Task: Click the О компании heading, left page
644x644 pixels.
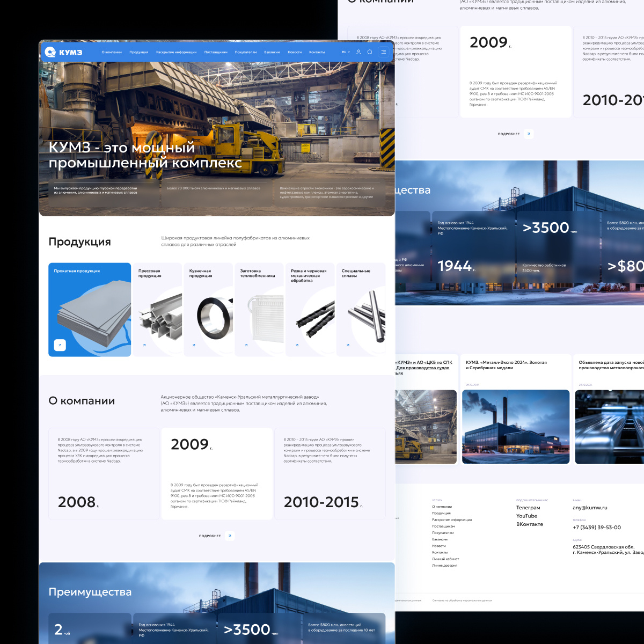Action: [82, 401]
